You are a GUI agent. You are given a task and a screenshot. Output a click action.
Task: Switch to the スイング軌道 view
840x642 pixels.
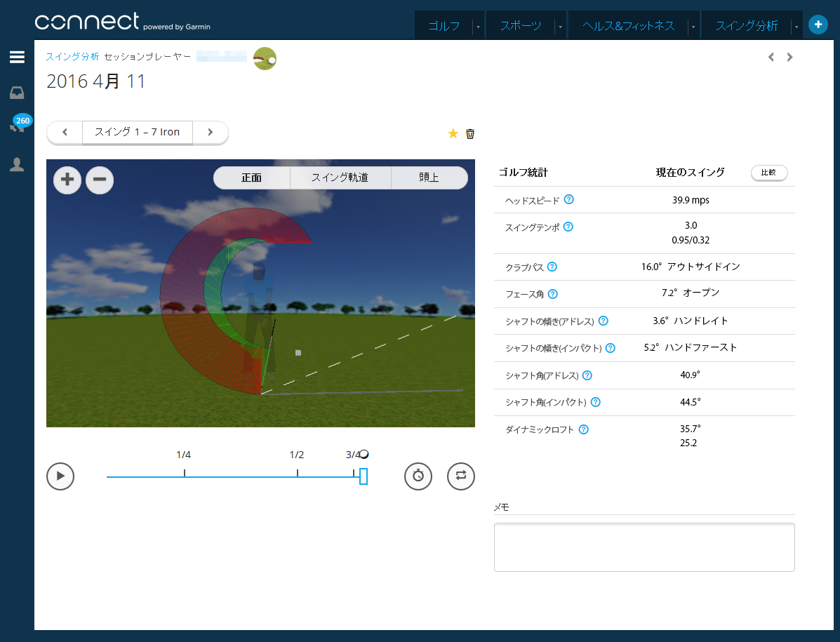pos(340,178)
